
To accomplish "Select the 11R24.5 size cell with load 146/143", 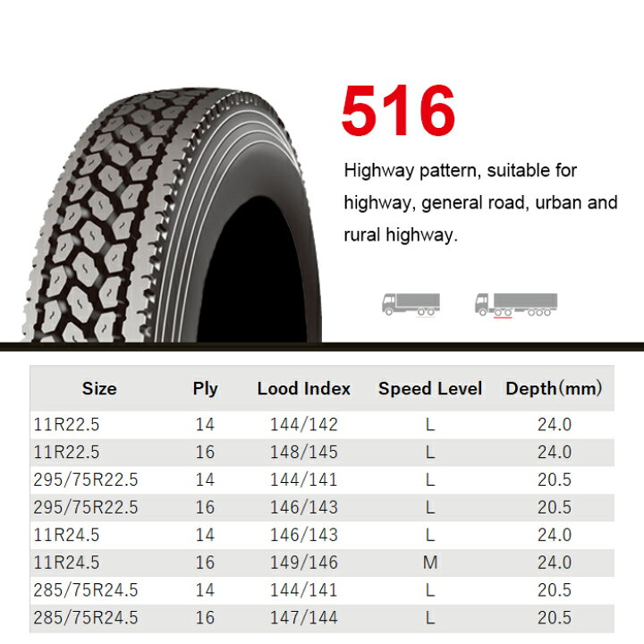I will click(x=66, y=535).
